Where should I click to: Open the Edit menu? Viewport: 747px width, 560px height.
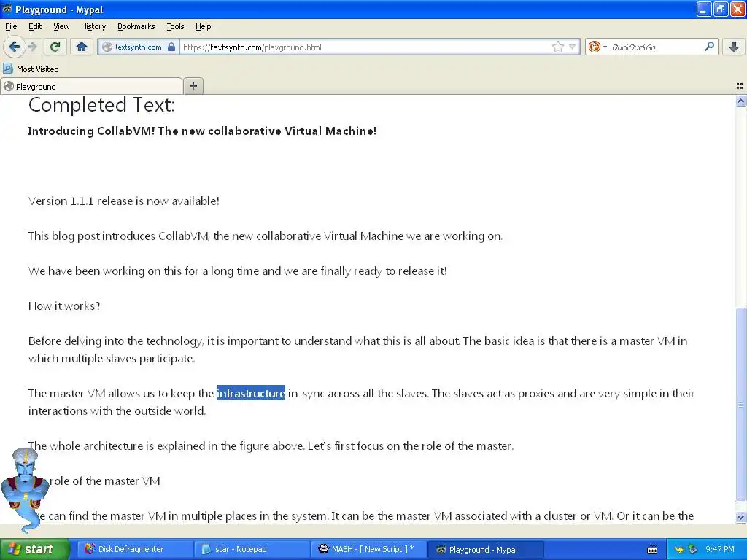pos(35,26)
